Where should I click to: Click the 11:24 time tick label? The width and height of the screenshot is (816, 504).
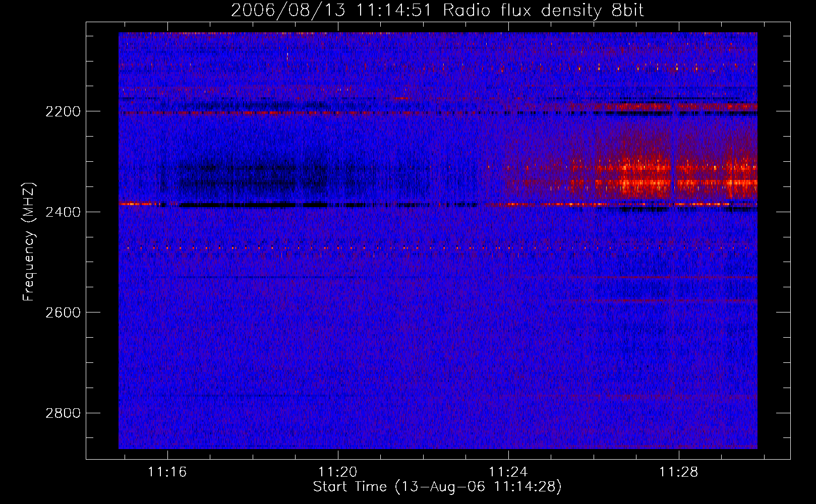point(508,472)
